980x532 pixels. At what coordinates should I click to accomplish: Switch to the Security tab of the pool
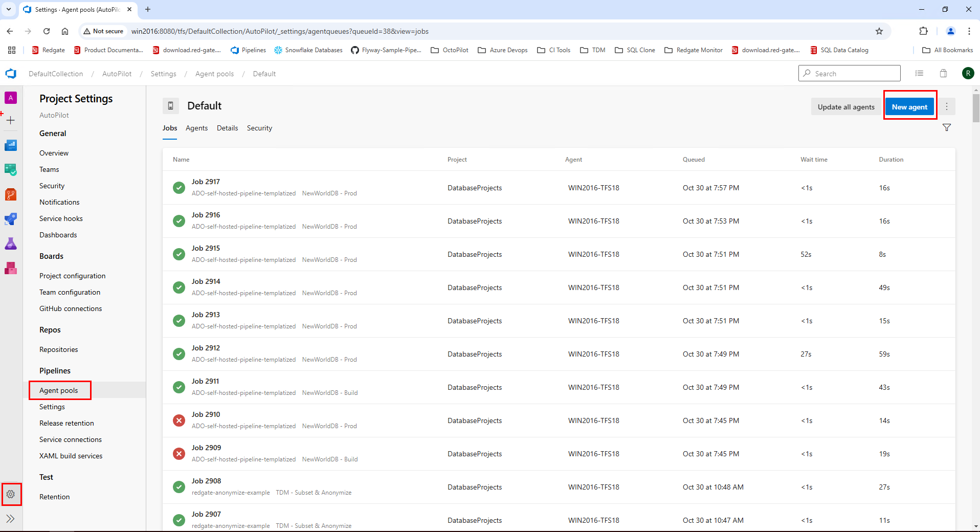259,128
